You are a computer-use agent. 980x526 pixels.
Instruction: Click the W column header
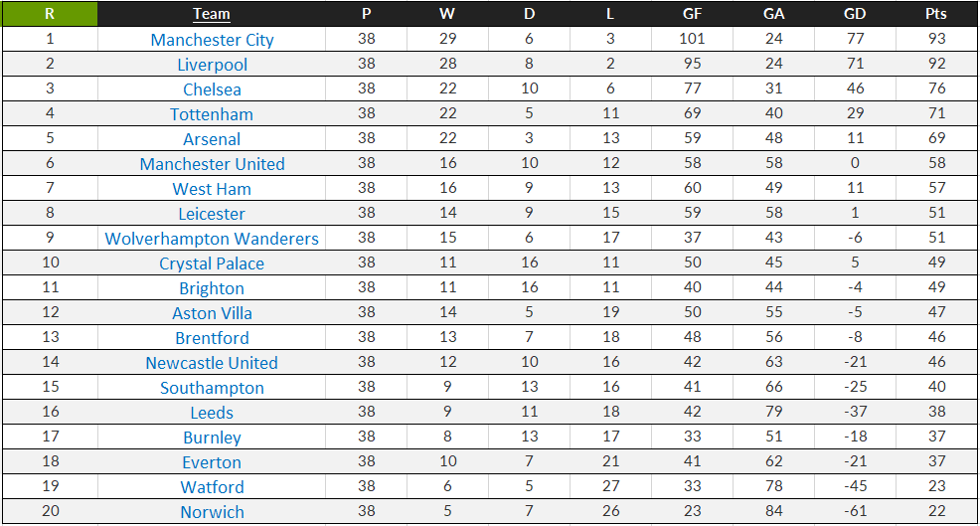click(447, 14)
